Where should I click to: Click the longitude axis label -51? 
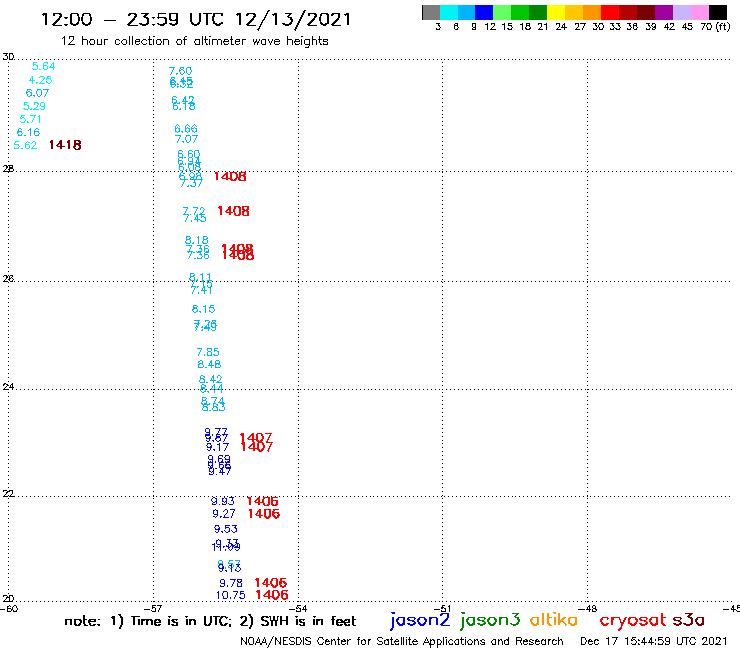[443, 609]
